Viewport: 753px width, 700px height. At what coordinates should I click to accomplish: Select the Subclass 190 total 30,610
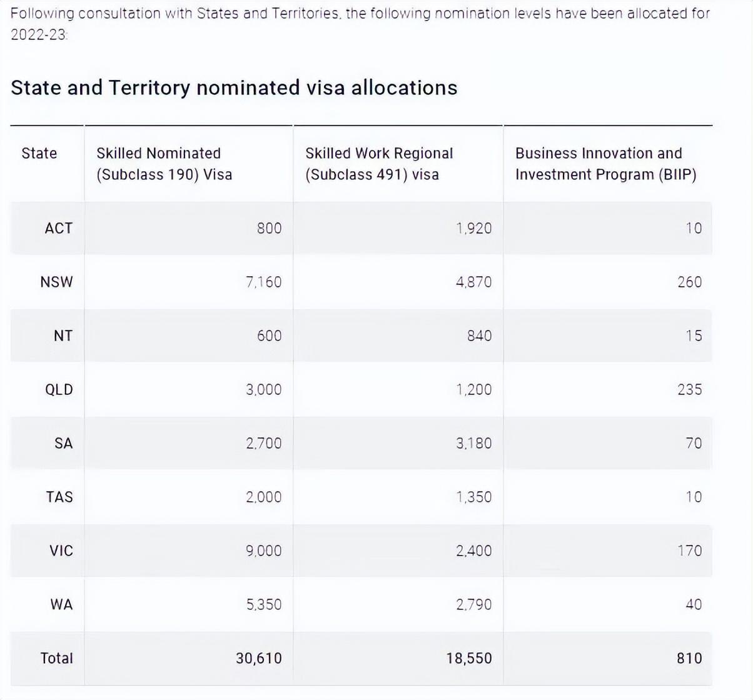[259, 658]
